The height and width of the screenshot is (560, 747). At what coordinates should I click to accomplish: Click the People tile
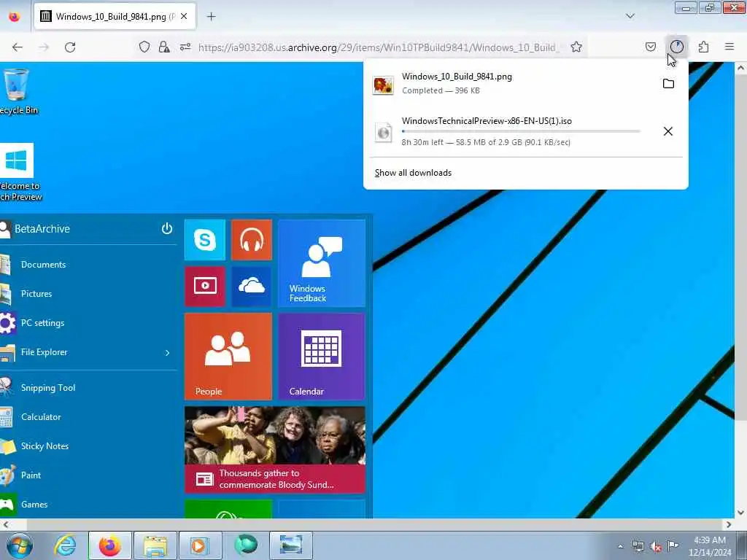(x=228, y=356)
